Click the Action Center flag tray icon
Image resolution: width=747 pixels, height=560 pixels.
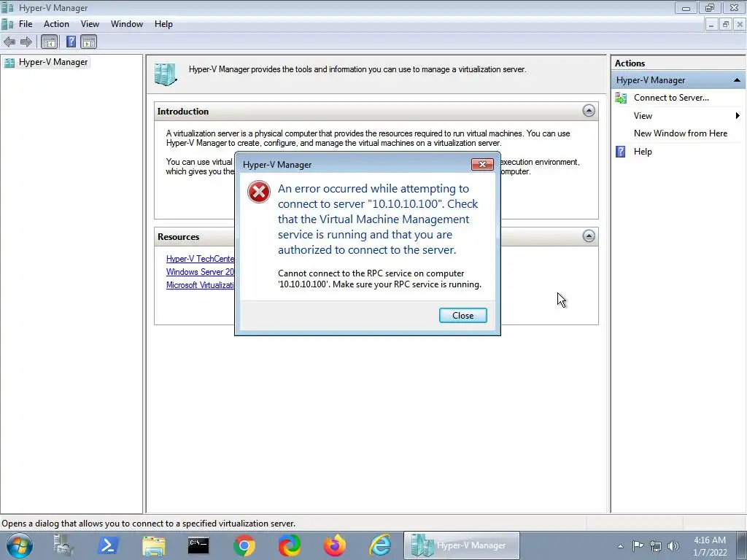[x=638, y=545]
